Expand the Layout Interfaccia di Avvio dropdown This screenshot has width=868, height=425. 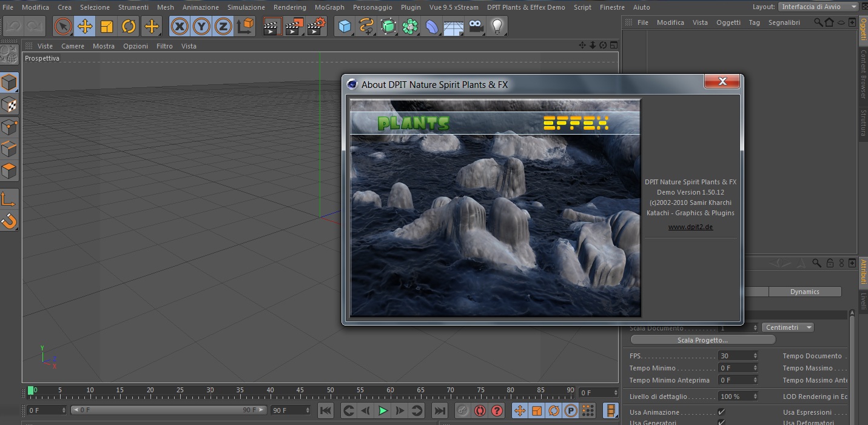(818, 7)
